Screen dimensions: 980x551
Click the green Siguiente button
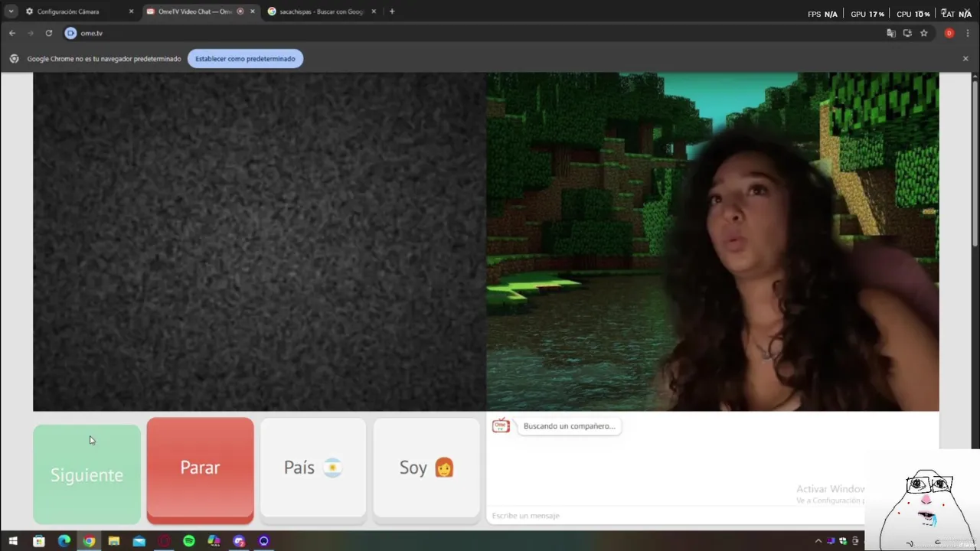[87, 474]
